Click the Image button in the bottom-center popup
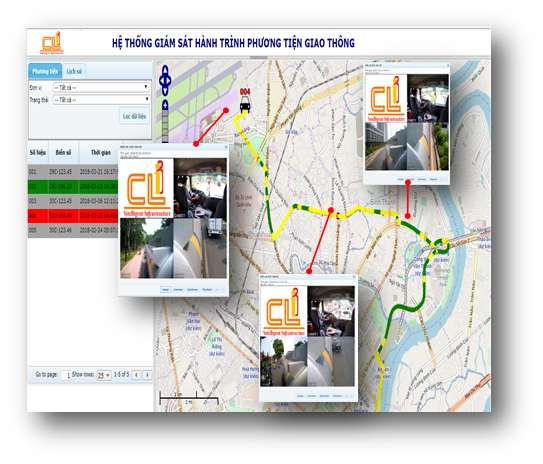Viewport: 543px width, 464px height. coord(300,396)
